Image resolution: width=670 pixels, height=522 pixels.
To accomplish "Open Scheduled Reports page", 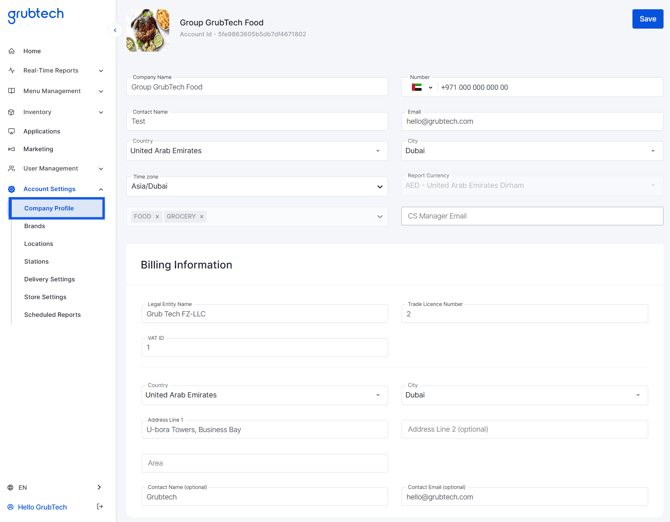I will pyautogui.click(x=52, y=315).
